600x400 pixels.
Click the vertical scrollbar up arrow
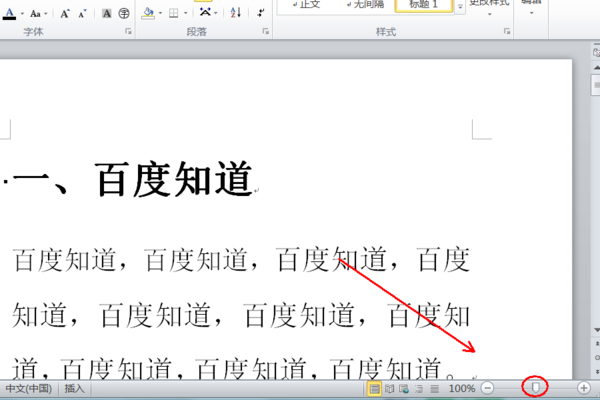click(x=597, y=67)
